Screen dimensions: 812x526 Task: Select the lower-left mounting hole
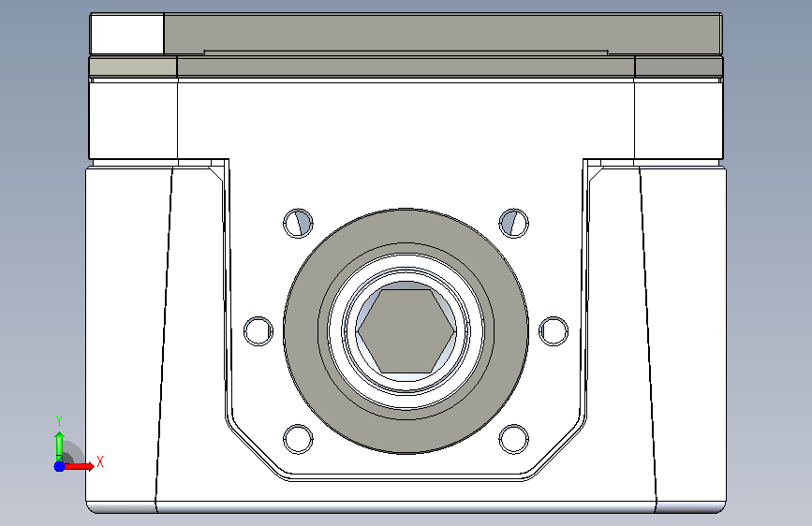[298, 439]
